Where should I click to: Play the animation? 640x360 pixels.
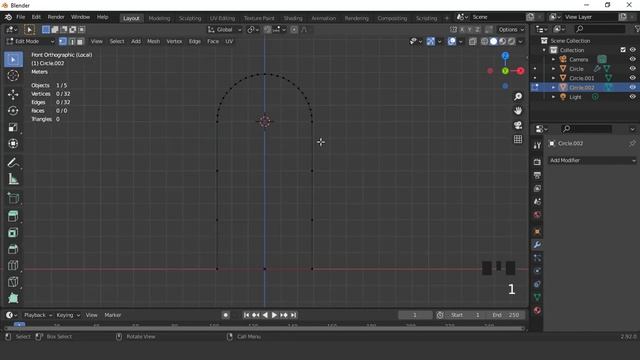pos(274,315)
